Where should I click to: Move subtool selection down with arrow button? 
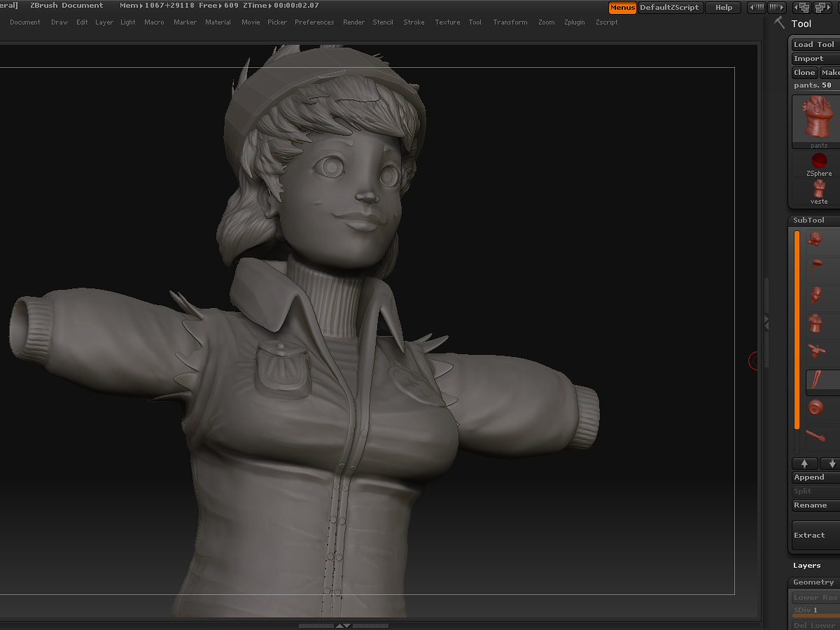click(830, 463)
